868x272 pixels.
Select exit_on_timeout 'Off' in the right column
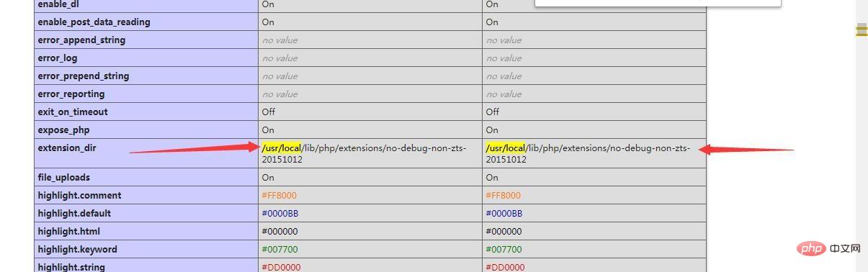point(493,112)
